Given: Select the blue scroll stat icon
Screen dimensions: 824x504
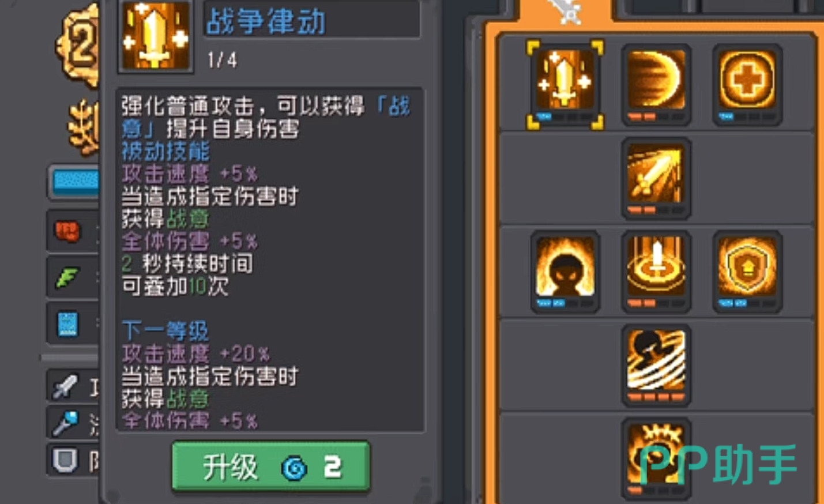Looking at the screenshot, I should click(x=68, y=324).
